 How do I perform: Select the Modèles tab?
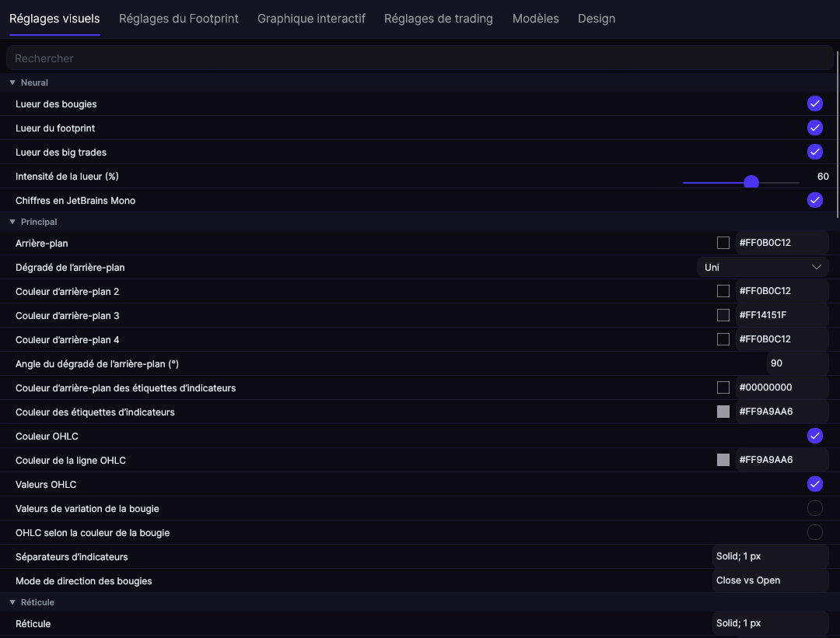(535, 19)
